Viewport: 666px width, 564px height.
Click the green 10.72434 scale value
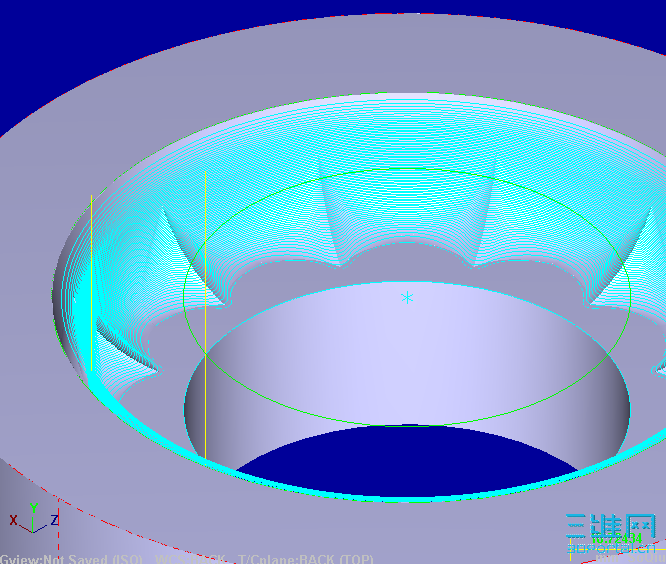point(617,539)
